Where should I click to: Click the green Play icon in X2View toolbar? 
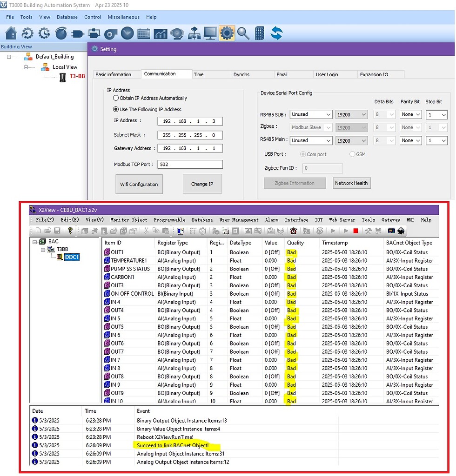[333, 230]
